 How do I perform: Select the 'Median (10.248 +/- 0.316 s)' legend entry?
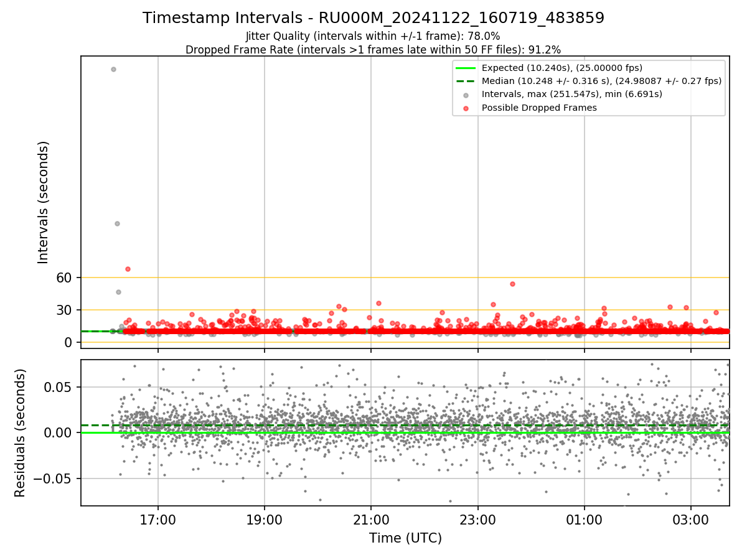tap(601, 81)
